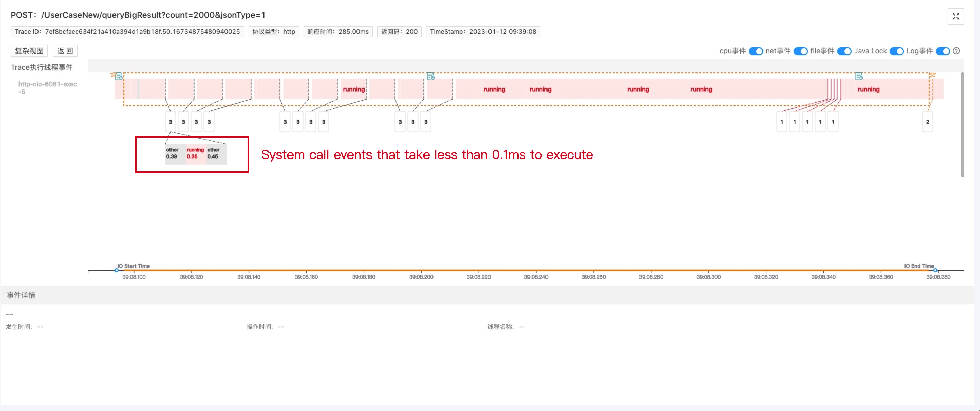Click the help question mark icon
The image size is (980, 411).
pos(956,51)
